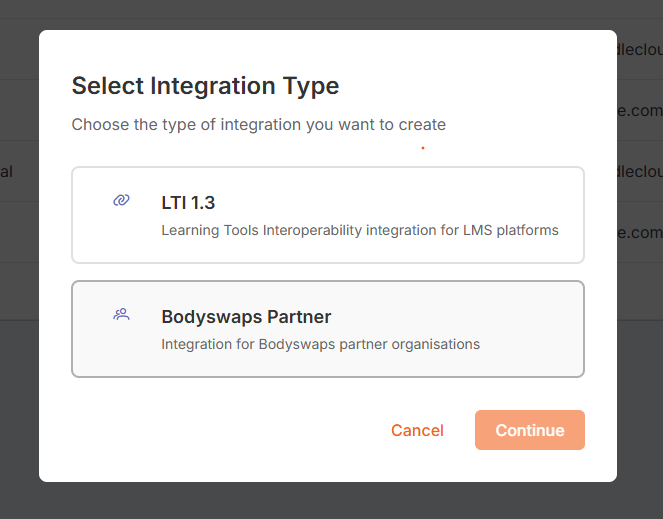Screen dimensions: 663x519
Task: Click empty space right of LTI 1.3 title
Action: click(x=400, y=203)
